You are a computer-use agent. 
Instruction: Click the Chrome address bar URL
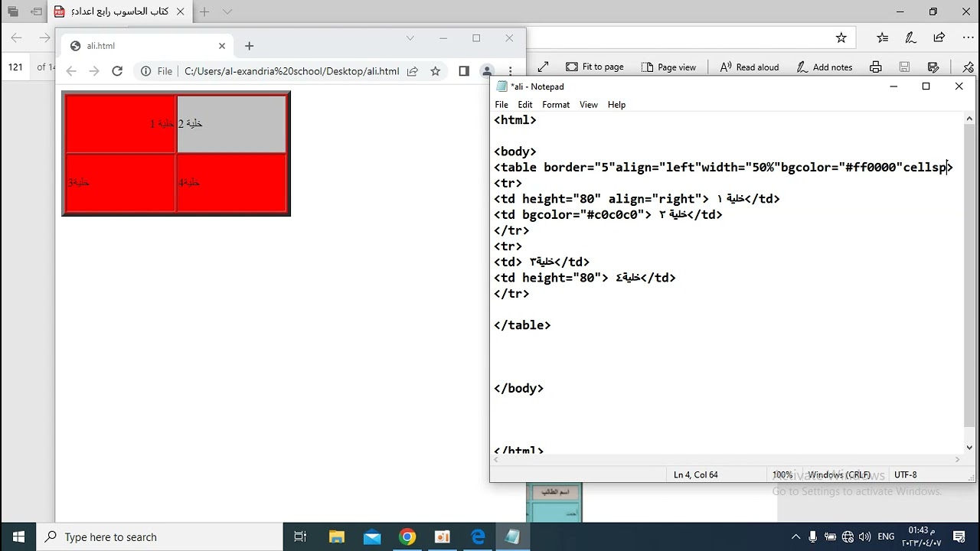point(292,71)
